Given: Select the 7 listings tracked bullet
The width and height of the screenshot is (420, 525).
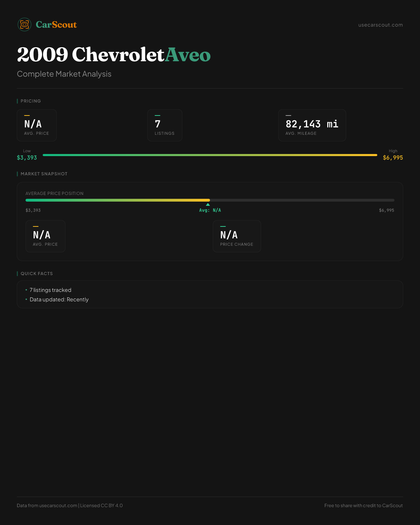Looking at the screenshot, I should coord(50,290).
